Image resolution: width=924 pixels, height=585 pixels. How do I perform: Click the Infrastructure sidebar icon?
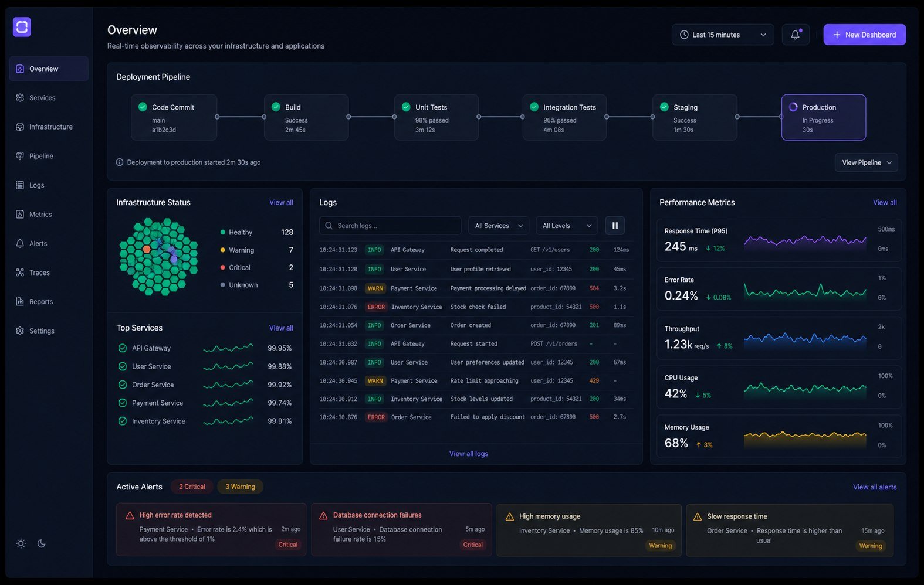point(20,127)
